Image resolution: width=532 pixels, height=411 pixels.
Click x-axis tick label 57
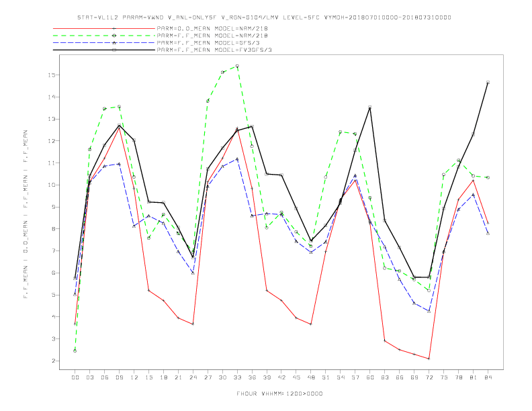[355, 377]
